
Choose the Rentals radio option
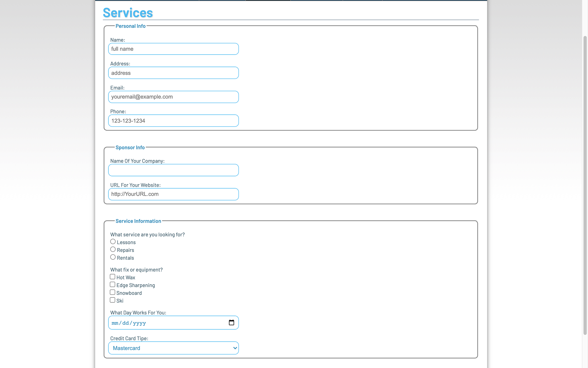point(113,257)
